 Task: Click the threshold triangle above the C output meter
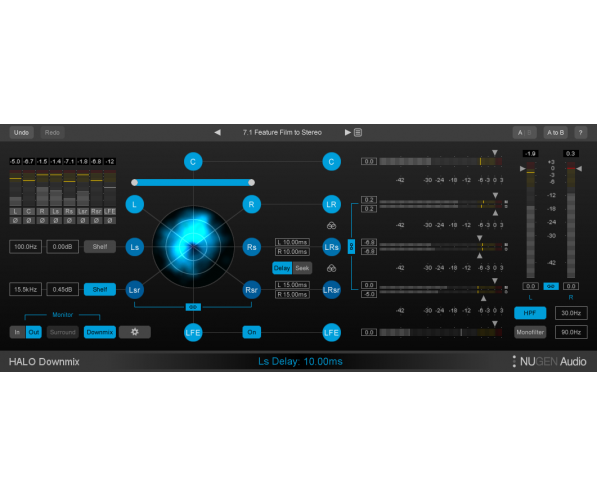[x=495, y=153]
